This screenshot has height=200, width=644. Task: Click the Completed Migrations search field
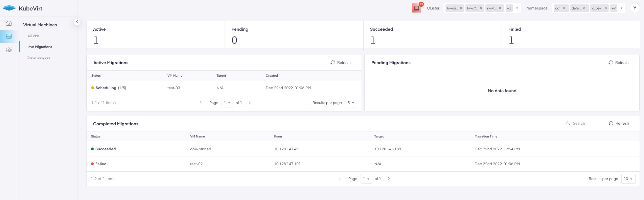coord(579,123)
